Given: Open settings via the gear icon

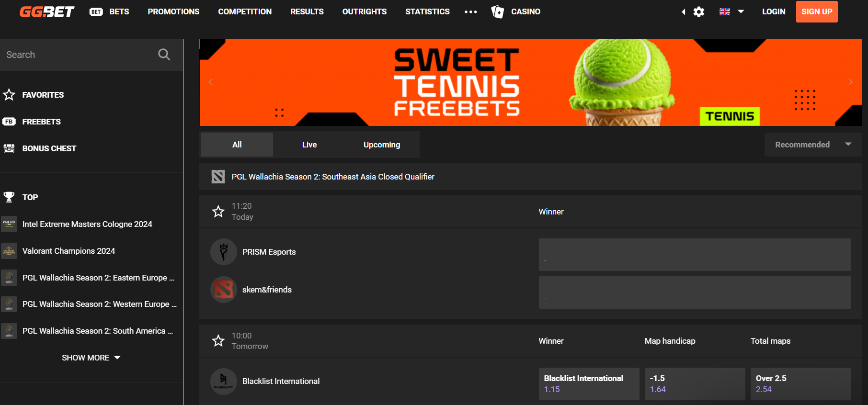Looking at the screenshot, I should point(699,12).
